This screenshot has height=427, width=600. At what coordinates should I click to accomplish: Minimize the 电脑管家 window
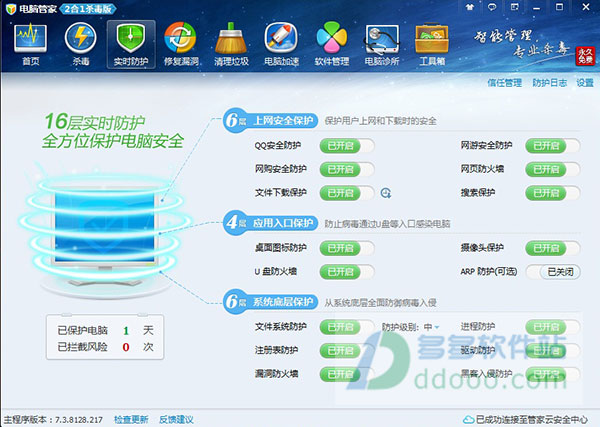[537, 7]
